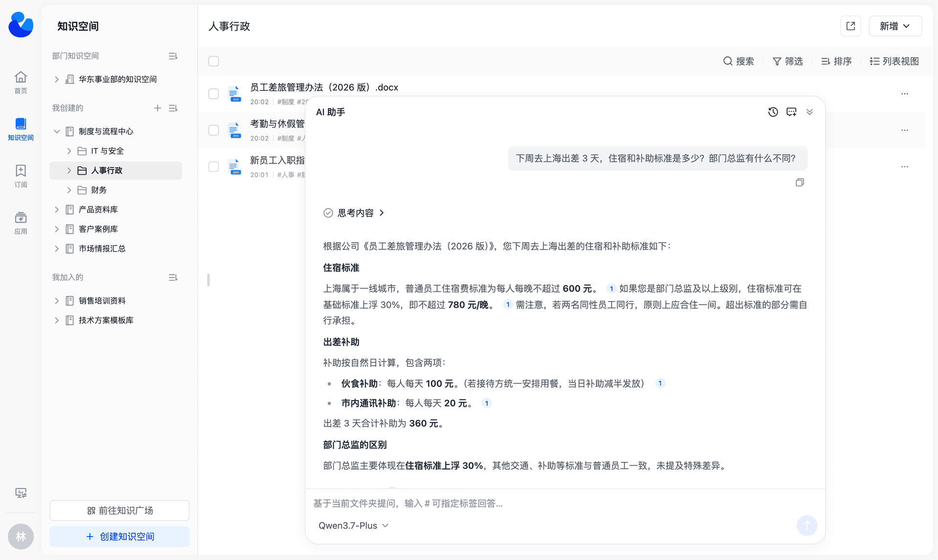The width and height of the screenshot is (938, 560).
Task: Open the Applications (应用) section
Action: tap(21, 223)
